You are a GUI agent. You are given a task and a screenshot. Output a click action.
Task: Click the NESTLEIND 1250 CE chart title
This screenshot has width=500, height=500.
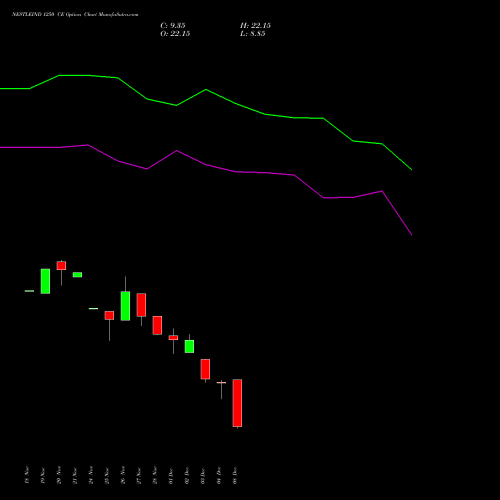75,14
